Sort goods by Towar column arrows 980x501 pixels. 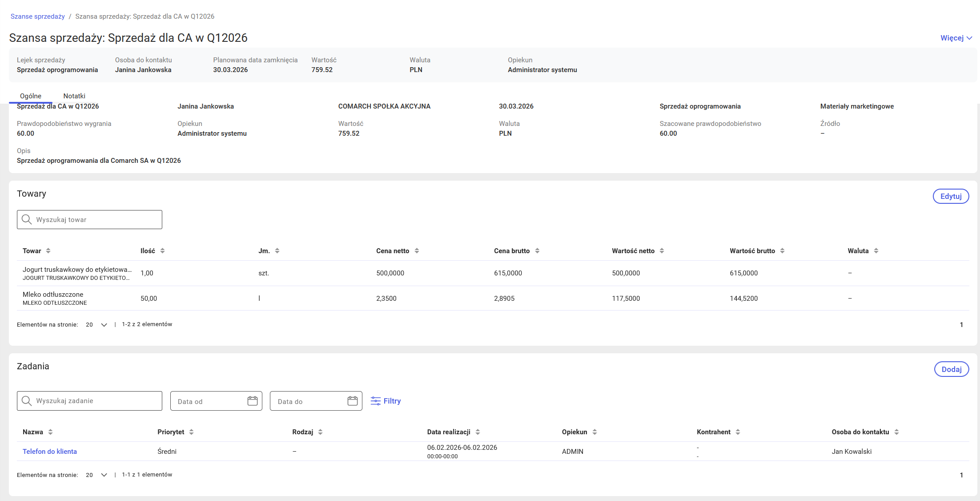48,251
